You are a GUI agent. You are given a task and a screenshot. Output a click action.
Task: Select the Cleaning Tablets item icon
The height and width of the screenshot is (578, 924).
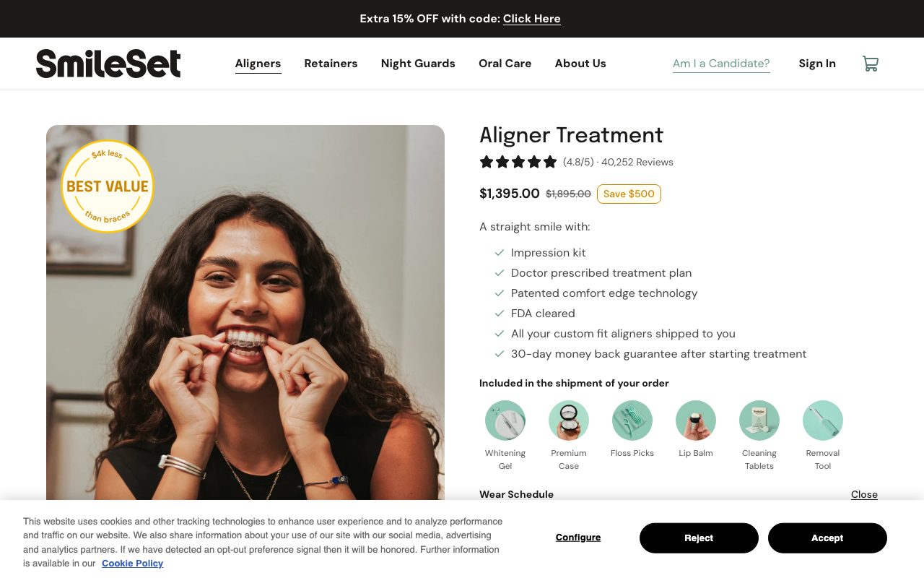759,420
